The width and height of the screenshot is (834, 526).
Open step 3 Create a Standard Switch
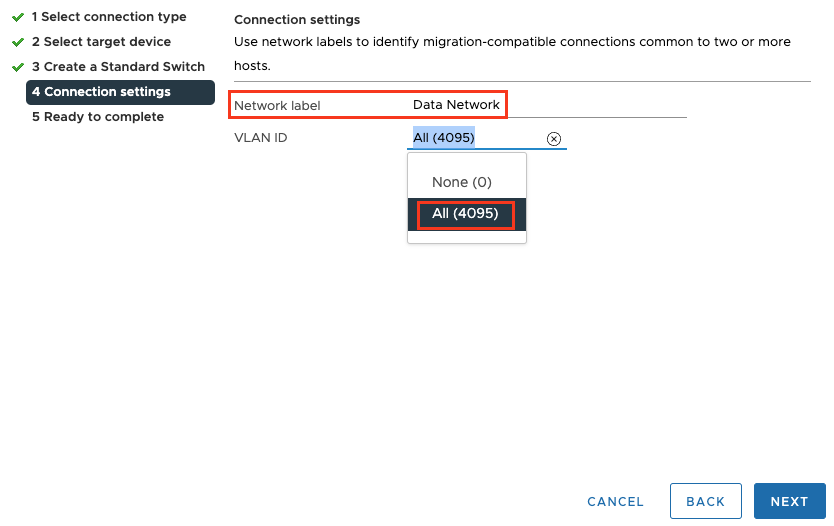(118, 67)
